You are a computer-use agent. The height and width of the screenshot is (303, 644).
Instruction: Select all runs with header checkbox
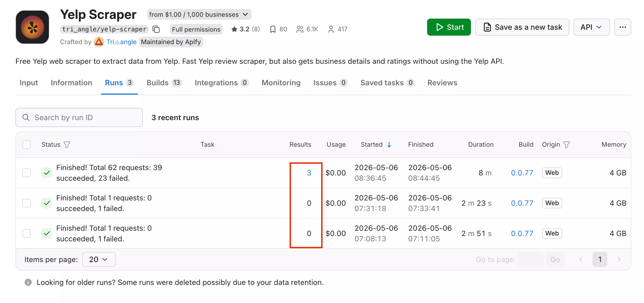(27, 145)
